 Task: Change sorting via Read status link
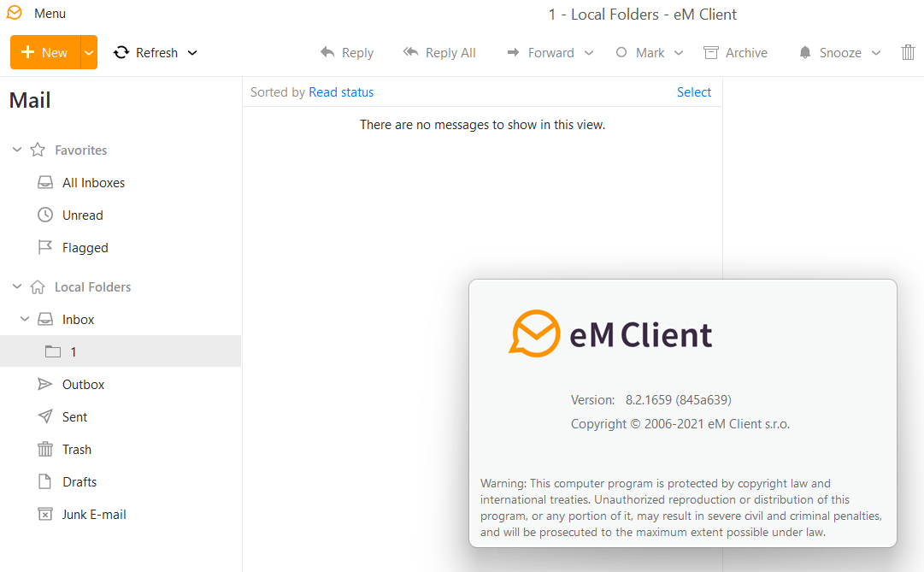[x=341, y=92]
